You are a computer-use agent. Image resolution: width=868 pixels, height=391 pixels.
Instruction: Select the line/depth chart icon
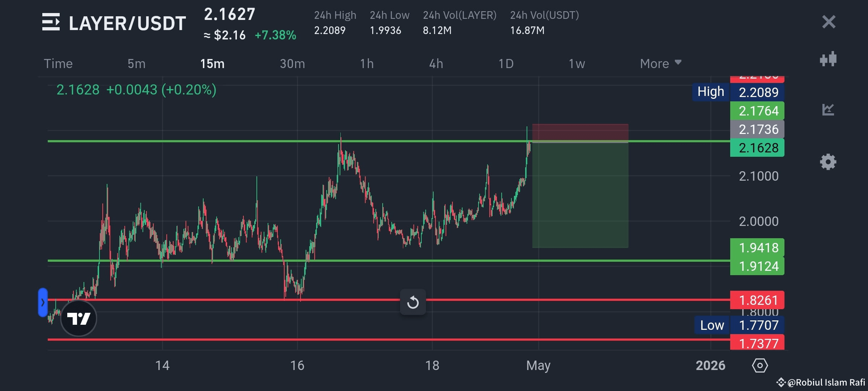tap(828, 109)
